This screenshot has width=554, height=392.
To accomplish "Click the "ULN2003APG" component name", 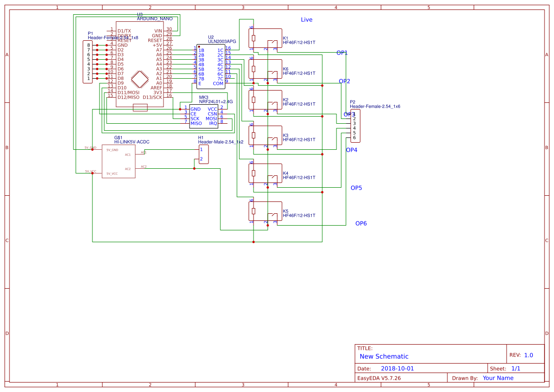I will 222,41.
